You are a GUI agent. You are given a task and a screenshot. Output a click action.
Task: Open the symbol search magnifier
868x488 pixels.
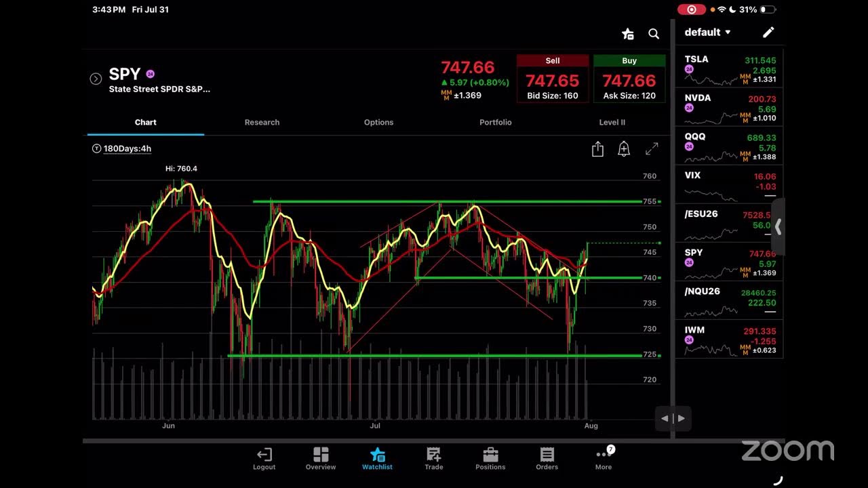[x=654, y=34]
